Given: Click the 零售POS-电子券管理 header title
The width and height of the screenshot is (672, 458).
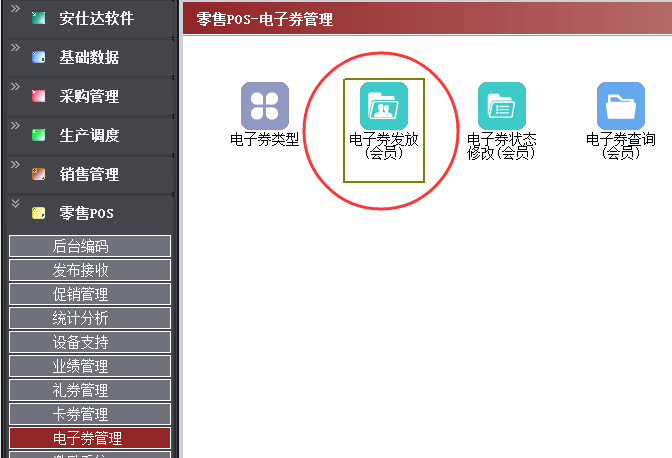Looking at the screenshot, I should [264, 19].
